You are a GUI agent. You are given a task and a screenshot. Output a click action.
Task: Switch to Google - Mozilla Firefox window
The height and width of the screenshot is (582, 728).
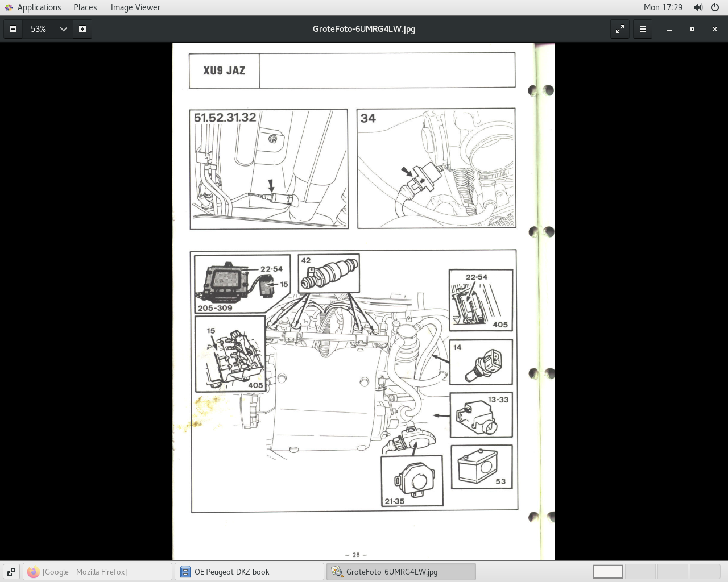tap(97, 572)
